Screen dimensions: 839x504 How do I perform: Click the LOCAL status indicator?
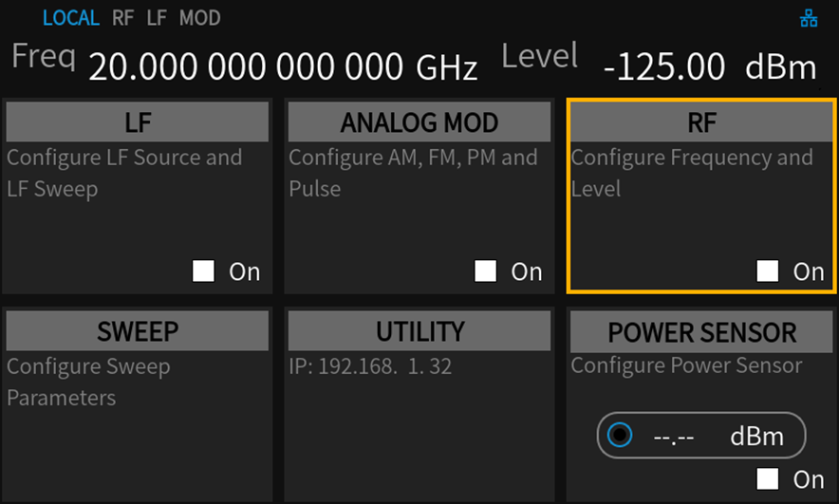tap(70, 18)
